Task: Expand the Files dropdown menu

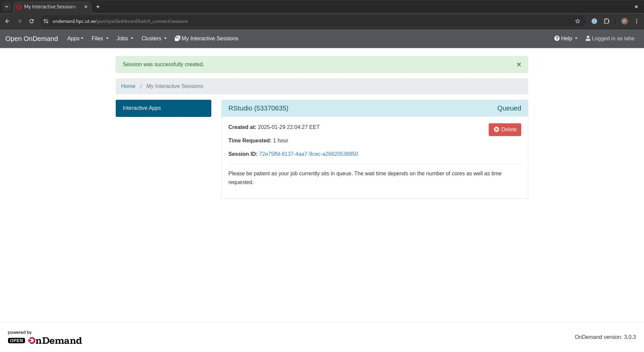Action: (x=100, y=39)
